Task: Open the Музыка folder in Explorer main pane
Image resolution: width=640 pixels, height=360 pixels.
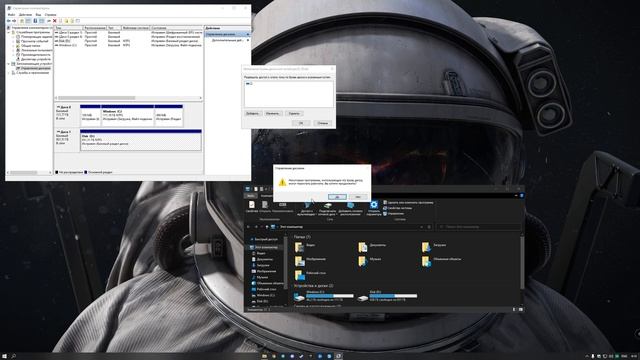Action: point(369,260)
